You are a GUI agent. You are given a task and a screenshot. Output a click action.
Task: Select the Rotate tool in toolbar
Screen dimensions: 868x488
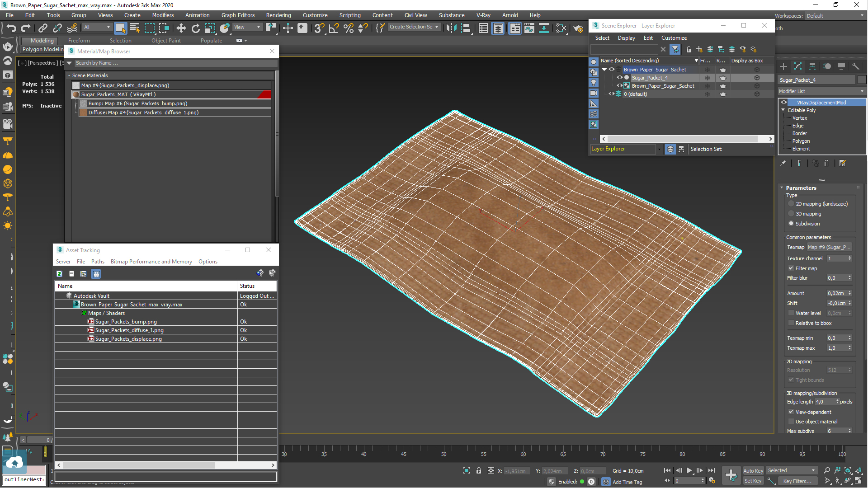pyautogui.click(x=195, y=28)
